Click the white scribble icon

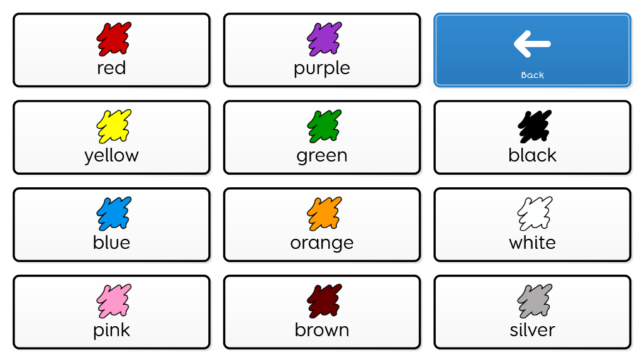tap(535, 213)
